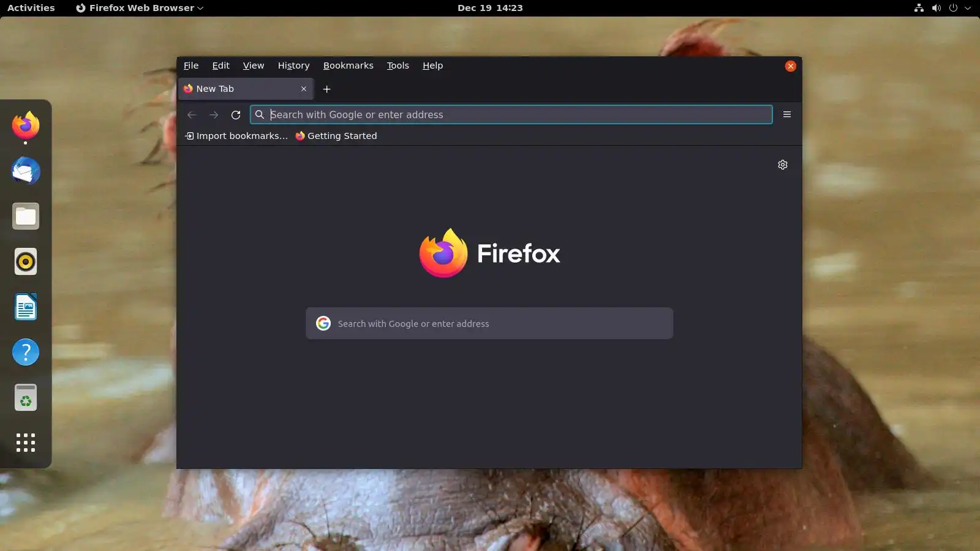Close the Firefox window
Screen dimensions: 980x551
(x=791, y=66)
